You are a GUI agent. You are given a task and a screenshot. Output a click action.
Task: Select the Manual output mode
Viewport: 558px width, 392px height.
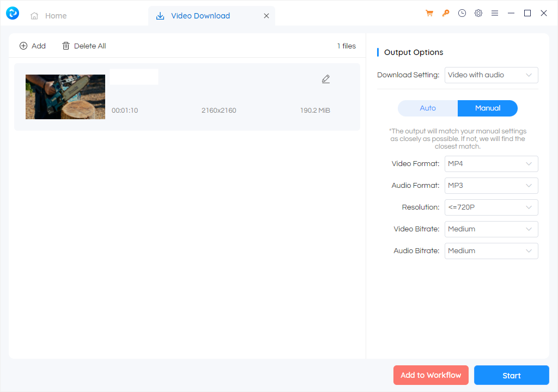(x=487, y=108)
